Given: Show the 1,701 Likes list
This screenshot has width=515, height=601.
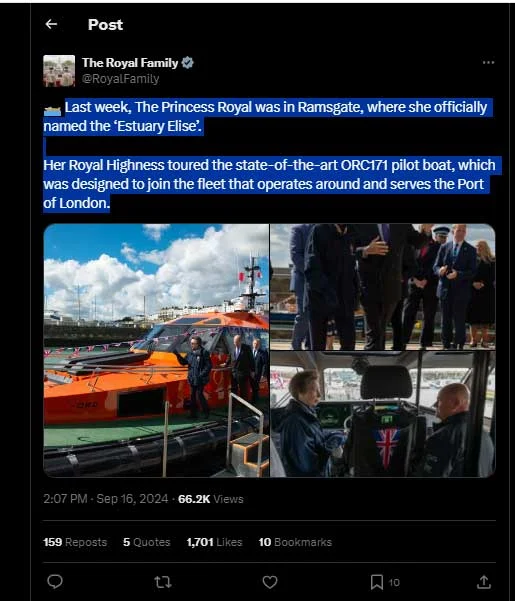Looking at the screenshot, I should pos(215,542).
